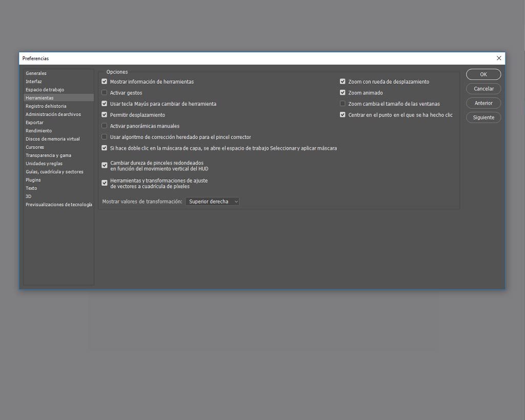Screen dimensions: 525x420
Task: Open Discos de memoria virtual settings
Action: coord(58,139)
